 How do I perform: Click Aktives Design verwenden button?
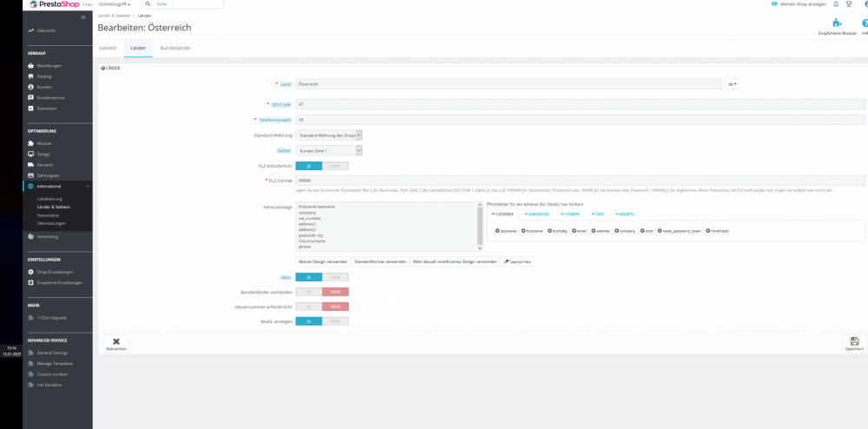[x=323, y=261]
